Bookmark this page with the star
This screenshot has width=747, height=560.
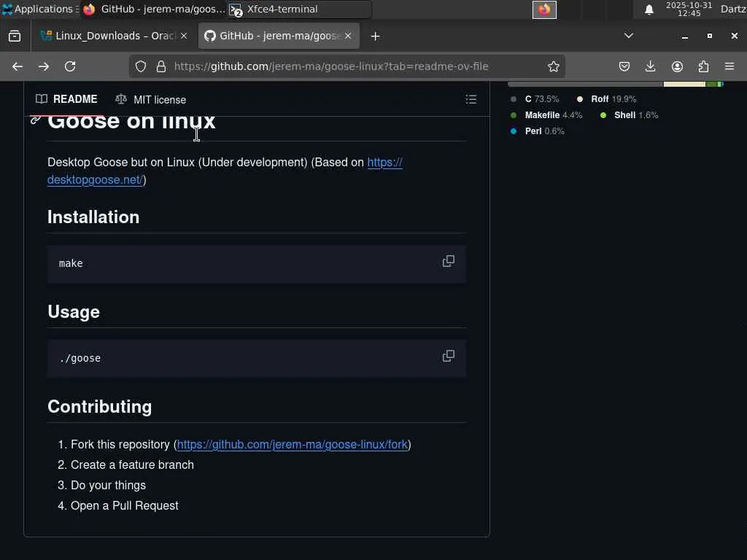(553, 66)
